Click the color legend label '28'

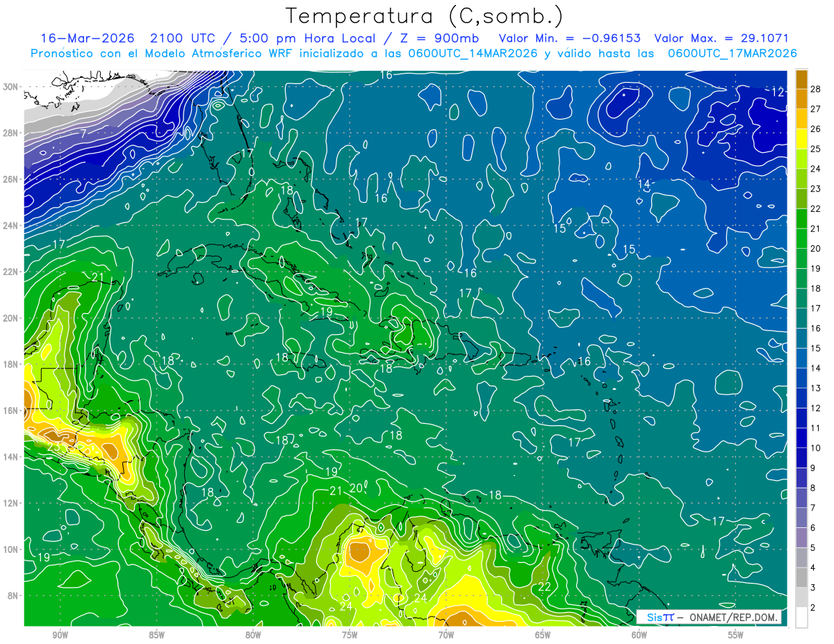tap(816, 89)
